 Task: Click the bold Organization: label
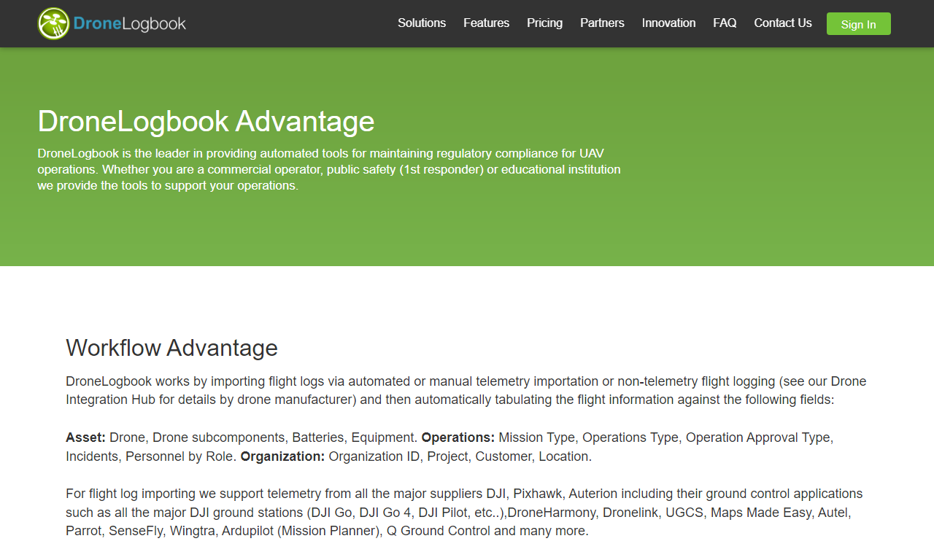pos(282,456)
